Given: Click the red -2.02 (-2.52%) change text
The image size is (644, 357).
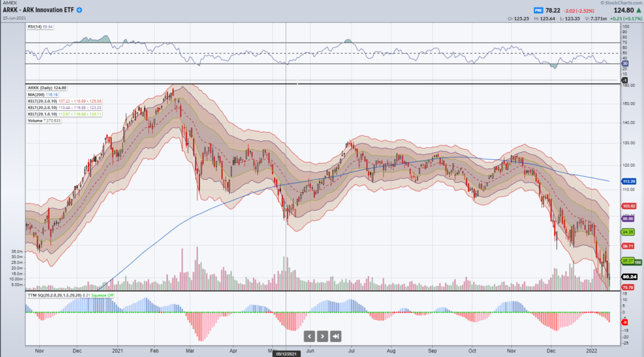Looking at the screenshot, I should (579, 11).
